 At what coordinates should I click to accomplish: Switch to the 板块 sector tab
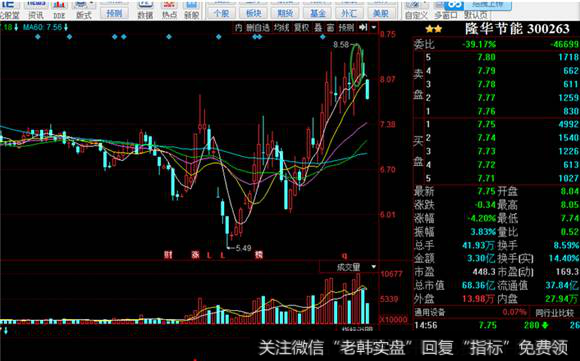[253, 13]
